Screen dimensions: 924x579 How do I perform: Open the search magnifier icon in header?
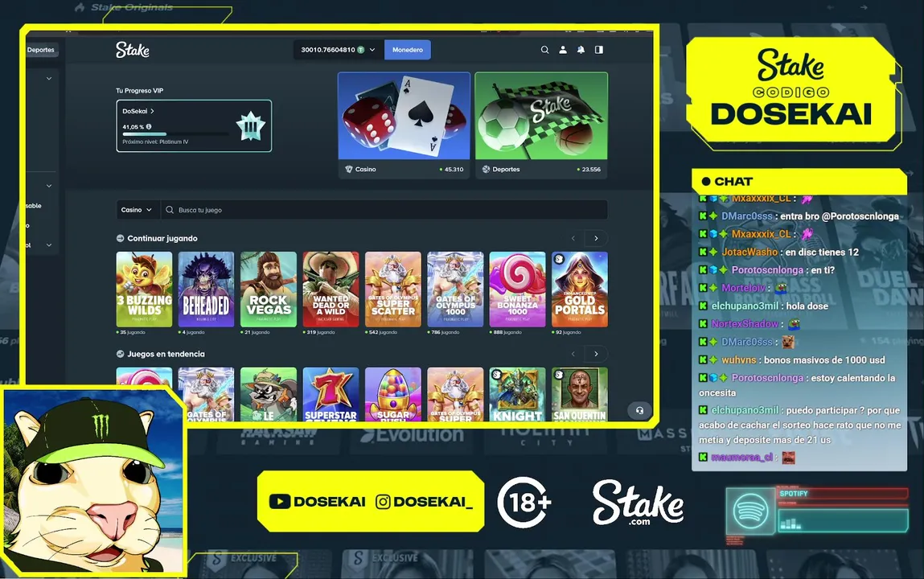coord(545,50)
